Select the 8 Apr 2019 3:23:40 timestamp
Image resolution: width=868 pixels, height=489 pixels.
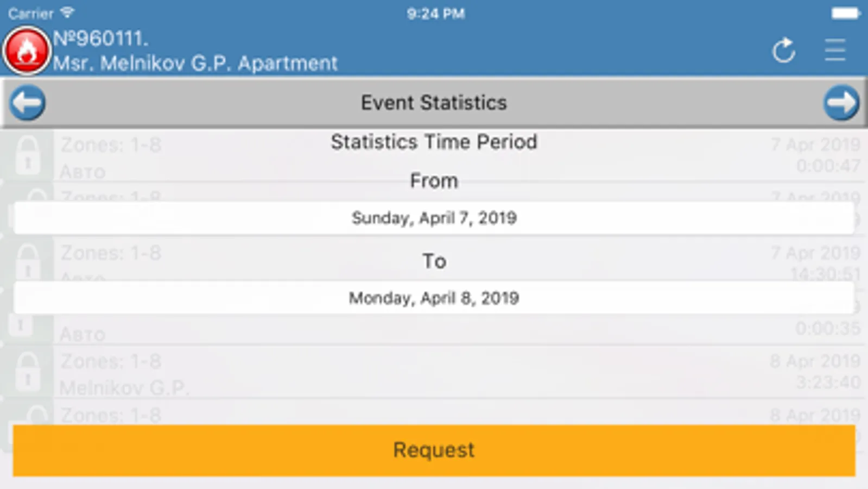pyautogui.click(x=815, y=372)
